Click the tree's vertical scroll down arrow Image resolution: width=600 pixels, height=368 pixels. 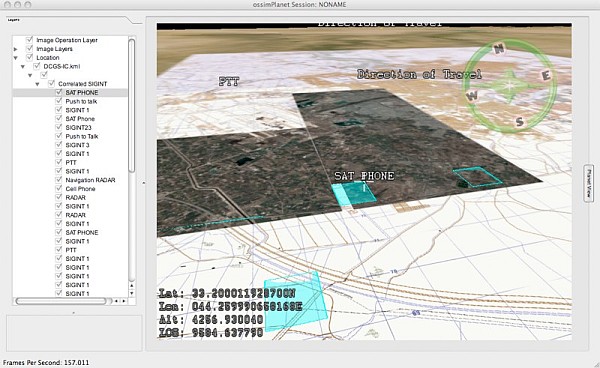pos(132,293)
